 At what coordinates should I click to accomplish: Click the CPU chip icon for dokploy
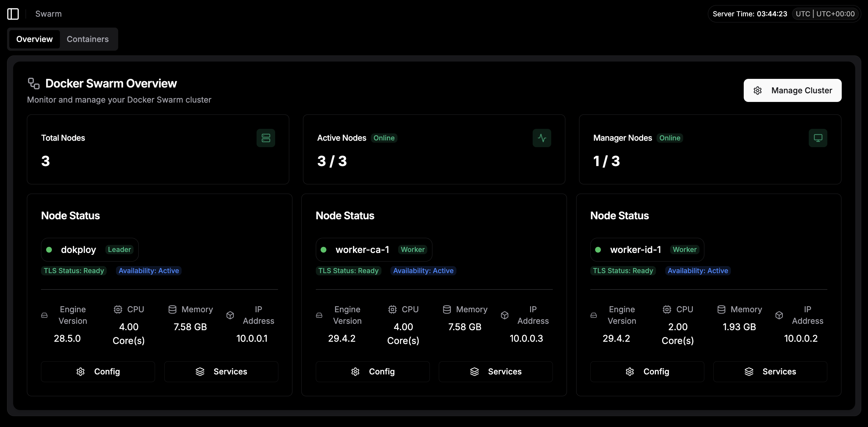click(118, 309)
